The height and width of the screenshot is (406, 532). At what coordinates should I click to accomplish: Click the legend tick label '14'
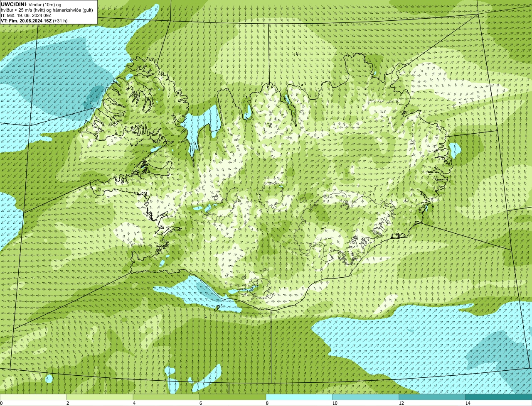click(468, 403)
